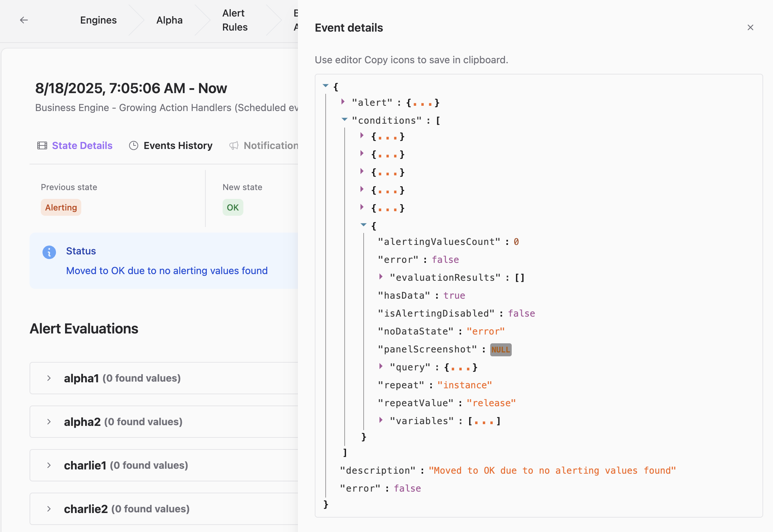
Task: Collapse the expanded sixth conditions object
Action: 364,225
